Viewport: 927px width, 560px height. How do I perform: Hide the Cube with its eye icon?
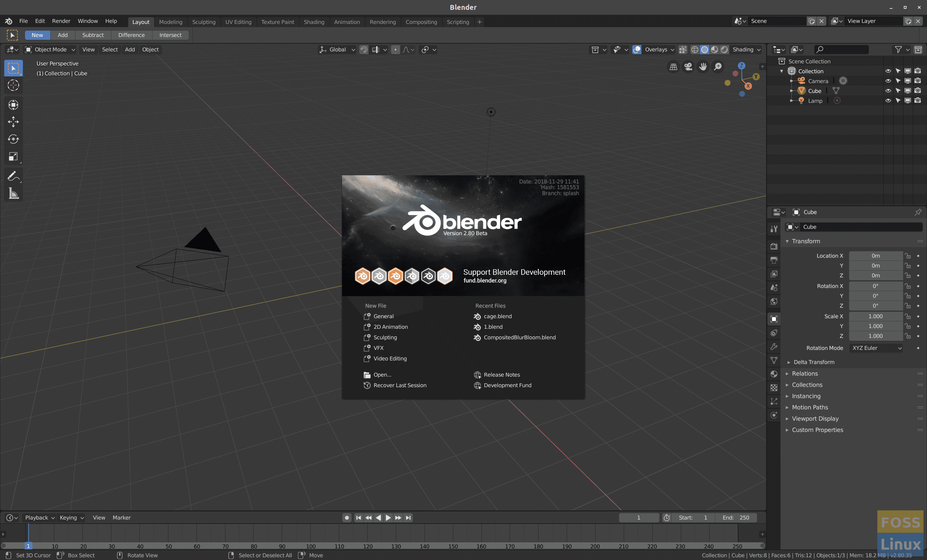point(888,91)
